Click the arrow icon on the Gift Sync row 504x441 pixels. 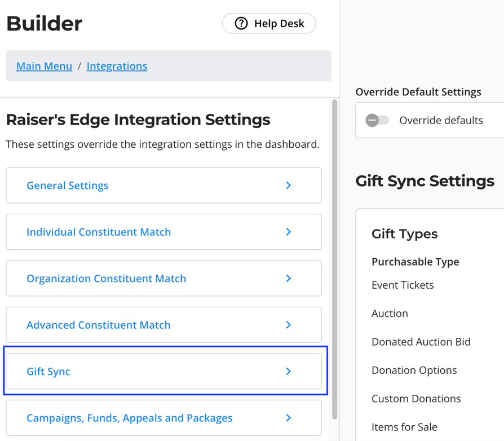click(289, 371)
